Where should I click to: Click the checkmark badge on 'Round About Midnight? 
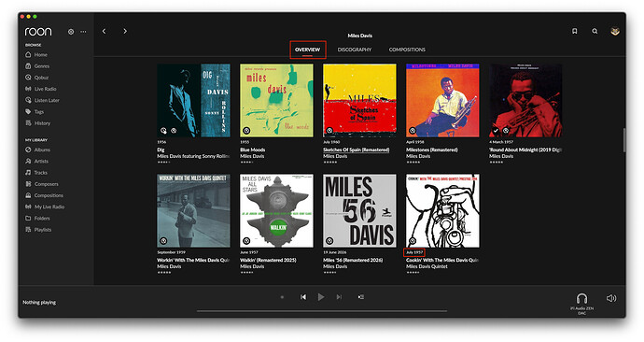[x=496, y=131]
